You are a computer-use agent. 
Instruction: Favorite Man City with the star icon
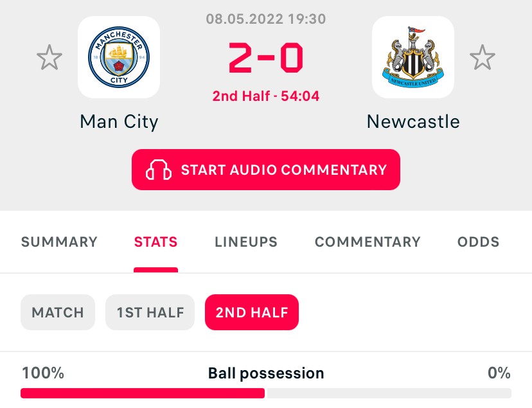[49, 58]
